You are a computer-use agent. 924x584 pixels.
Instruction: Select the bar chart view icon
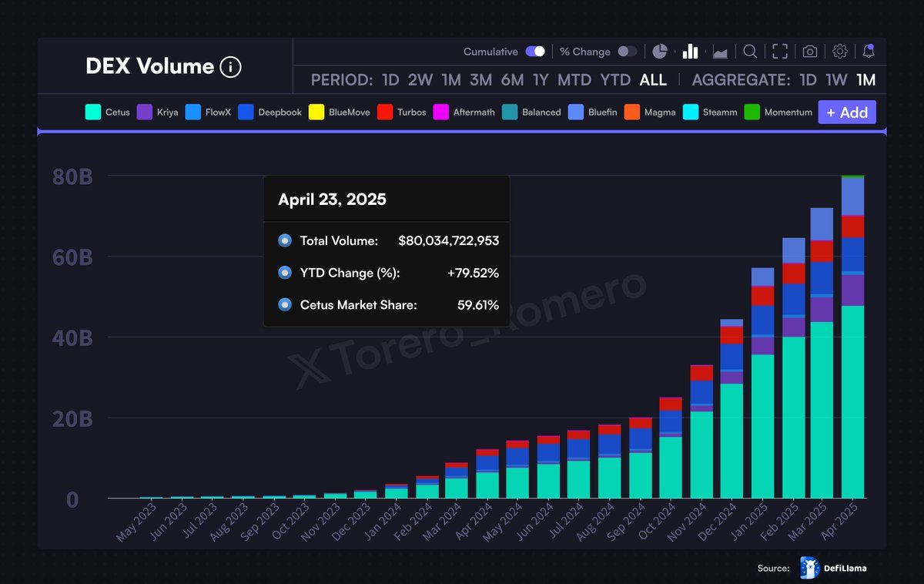(x=690, y=52)
